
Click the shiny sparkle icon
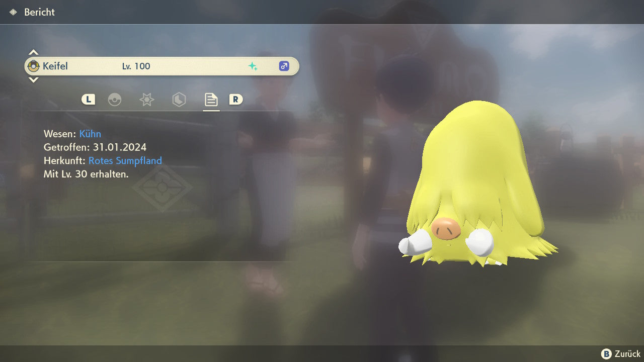(253, 66)
